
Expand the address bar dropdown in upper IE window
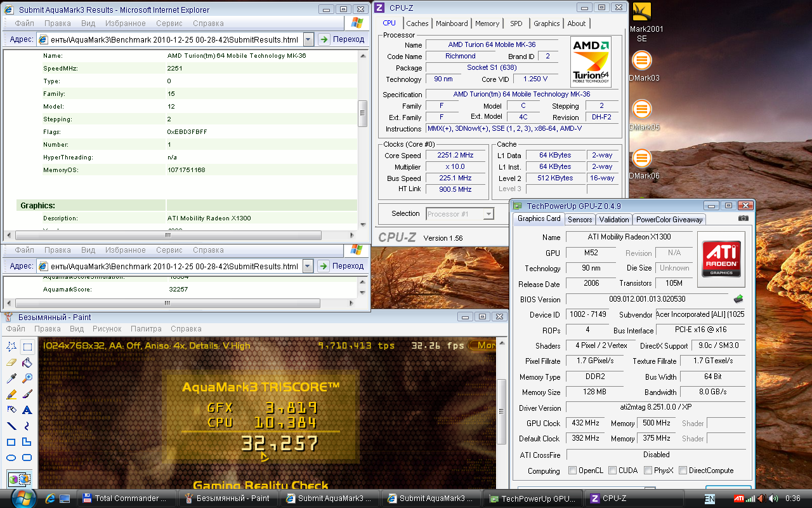coord(308,39)
